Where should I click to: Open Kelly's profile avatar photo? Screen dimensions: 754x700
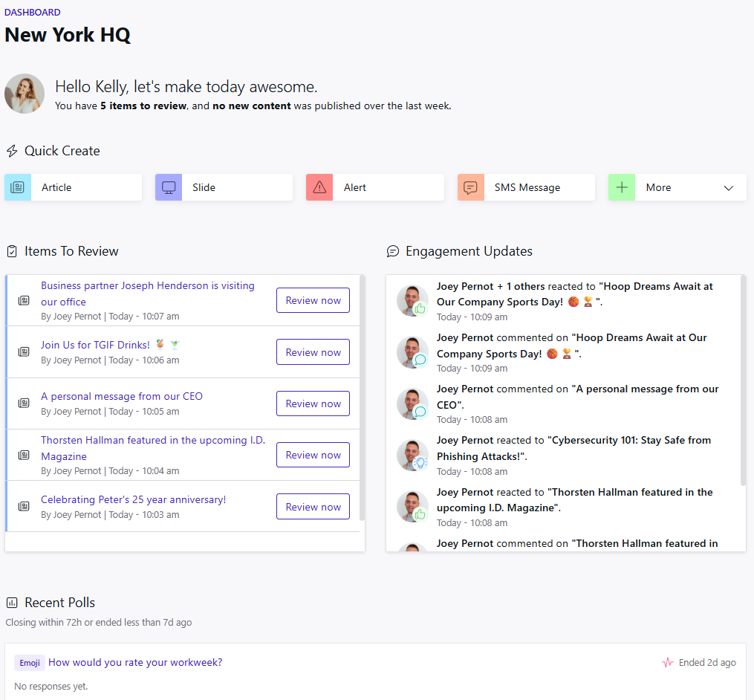[25, 94]
